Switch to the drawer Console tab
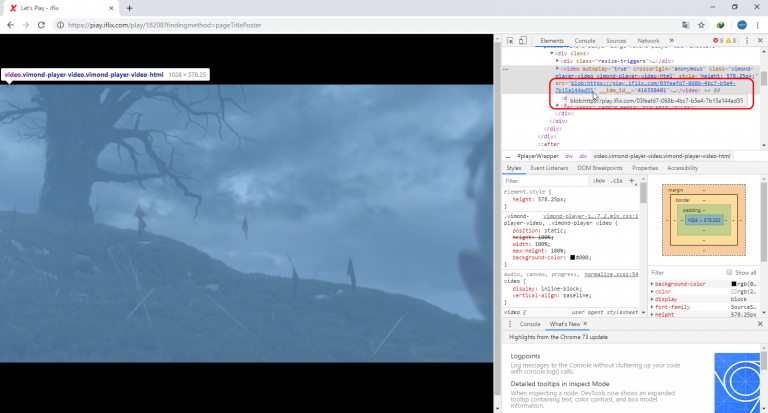 pyautogui.click(x=529, y=324)
